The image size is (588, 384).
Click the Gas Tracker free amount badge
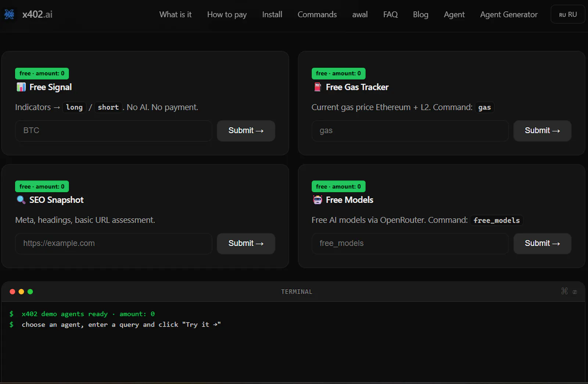pos(338,73)
